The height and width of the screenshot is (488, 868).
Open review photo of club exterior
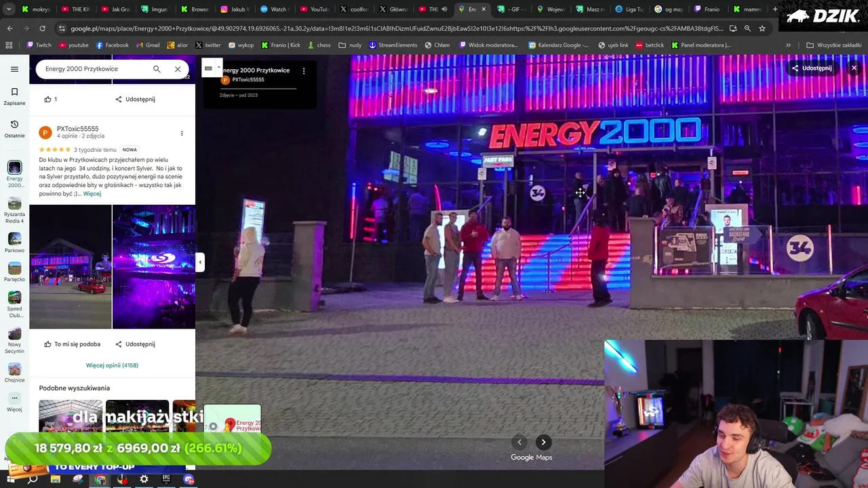71,267
